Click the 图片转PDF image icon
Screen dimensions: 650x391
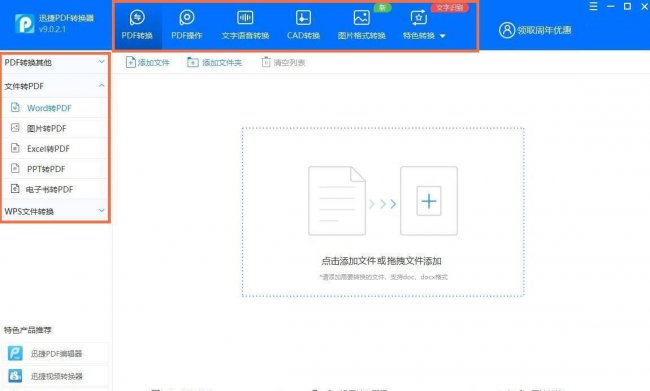[x=15, y=128]
